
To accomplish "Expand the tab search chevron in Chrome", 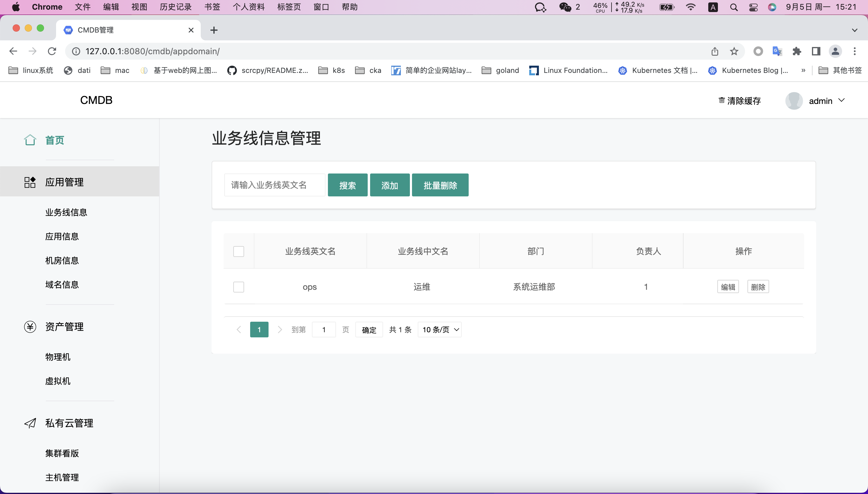I will pos(855,30).
